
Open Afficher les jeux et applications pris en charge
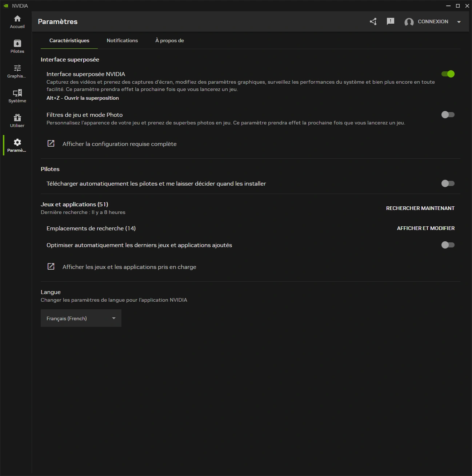[129, 267]
